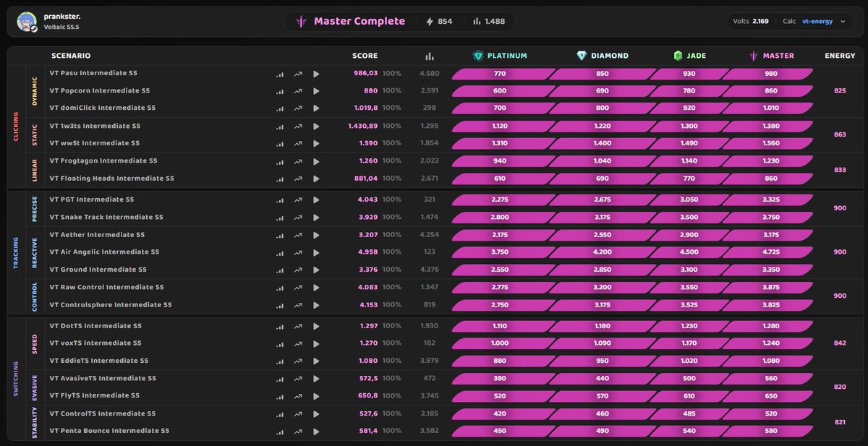Click the score 4.958 for VT Air Angelic
Viewport: 868px width, 446px height.
[x=369, y=252]
